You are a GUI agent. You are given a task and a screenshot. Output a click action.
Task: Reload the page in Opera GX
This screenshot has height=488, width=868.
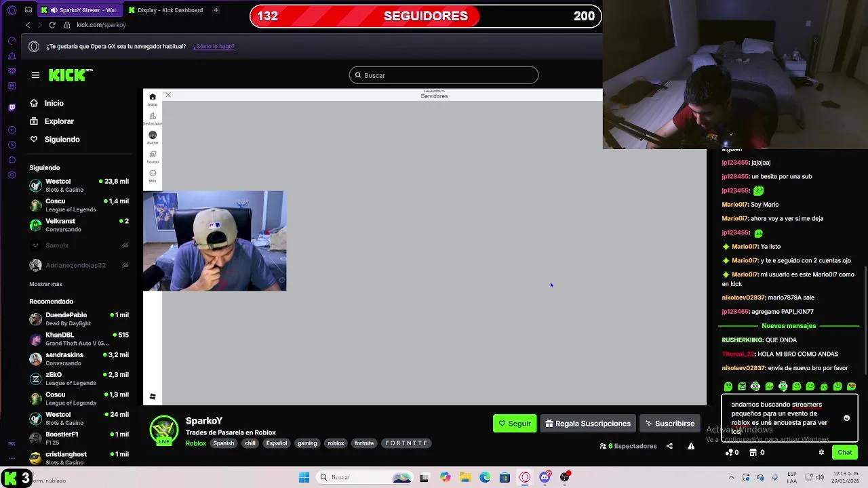point(52,25)
